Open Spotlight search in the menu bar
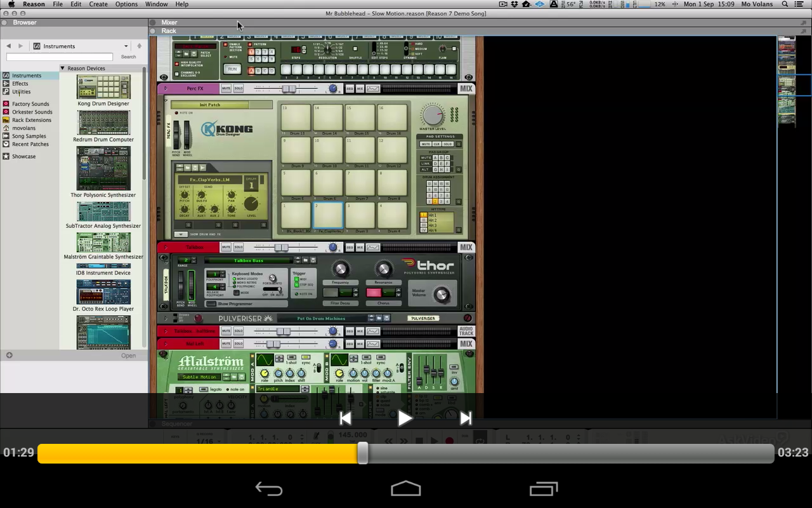 (x=785, y=4)
